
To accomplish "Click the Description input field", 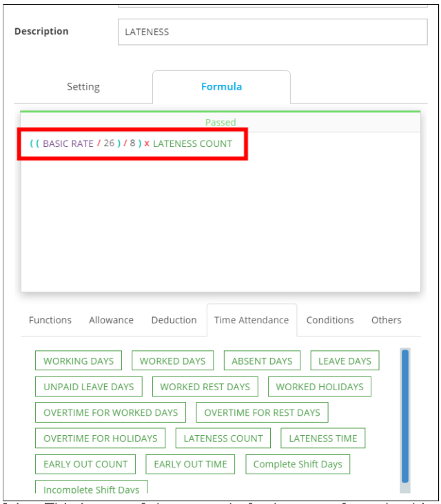I will pos(272,32).
